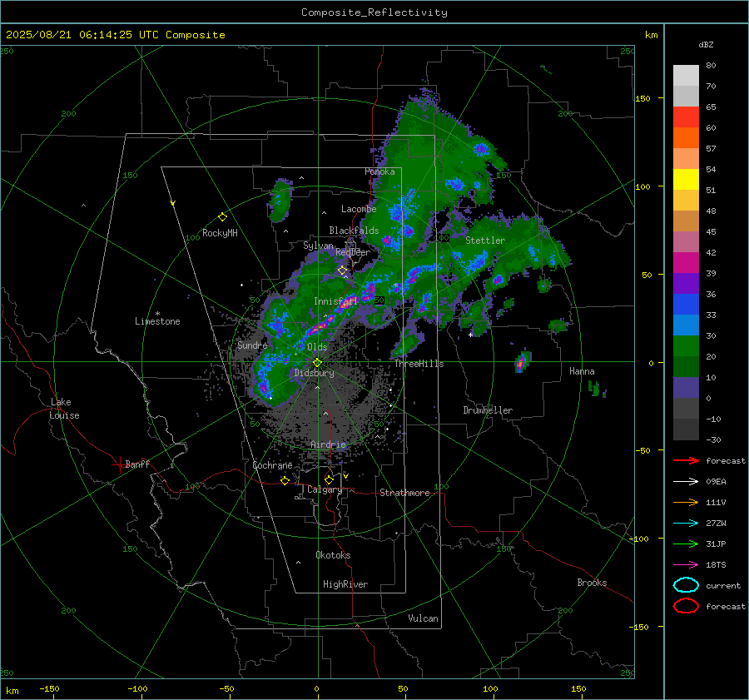Click the yellow diamond marker above Calgary
This screenshot has height=700, width=749.
[x=329, y=479]
